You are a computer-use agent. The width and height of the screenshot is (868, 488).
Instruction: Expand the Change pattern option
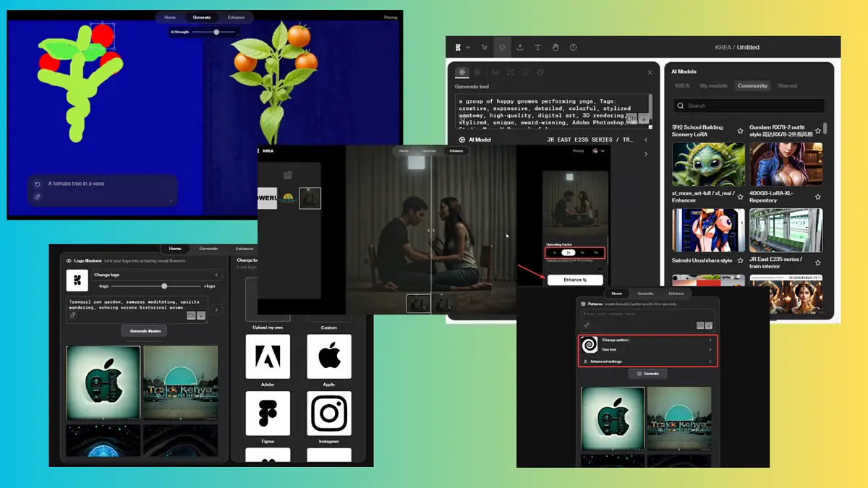click(x=647, y=340)
